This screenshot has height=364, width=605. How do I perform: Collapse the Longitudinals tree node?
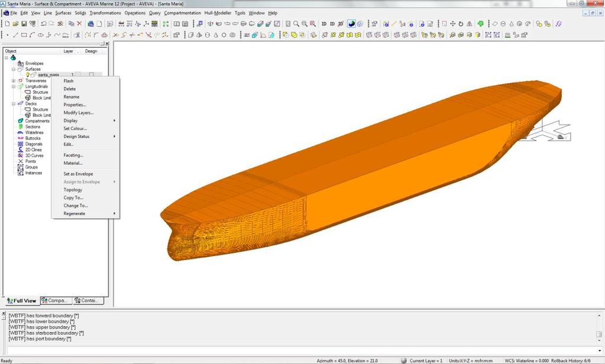(x=14, y=87)
